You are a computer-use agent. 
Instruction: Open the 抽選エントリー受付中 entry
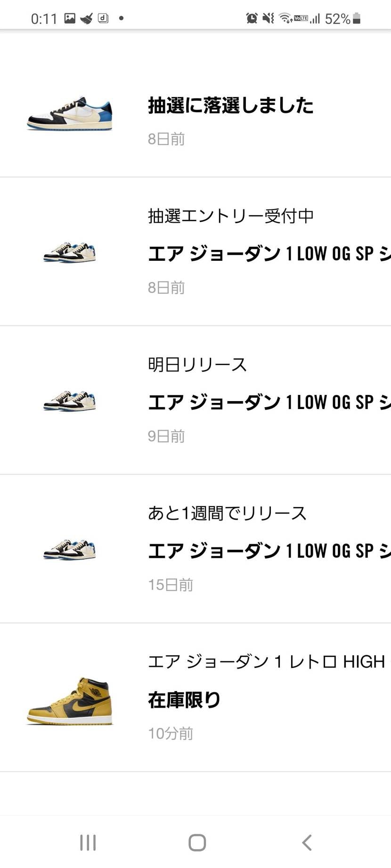[x=231, y=216]
